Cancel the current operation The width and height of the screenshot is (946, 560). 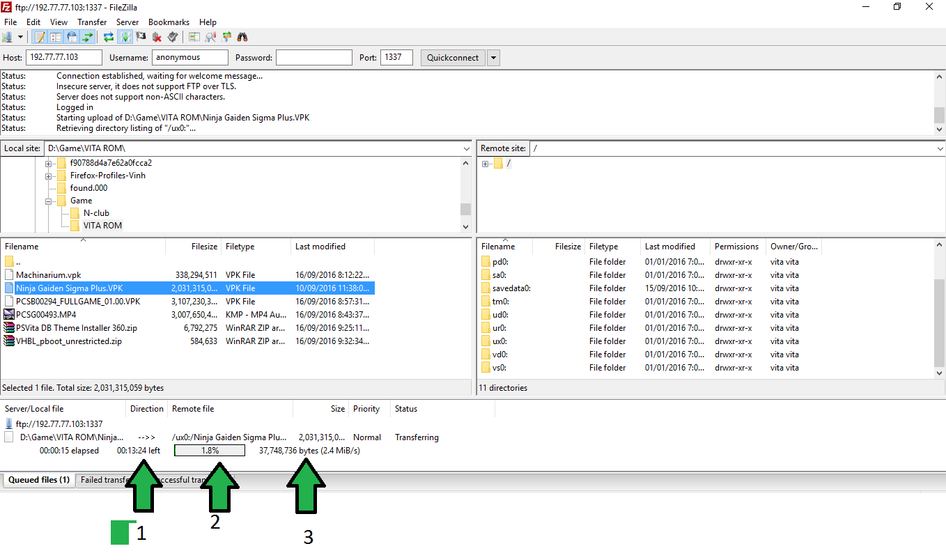(x=141, y=37)
